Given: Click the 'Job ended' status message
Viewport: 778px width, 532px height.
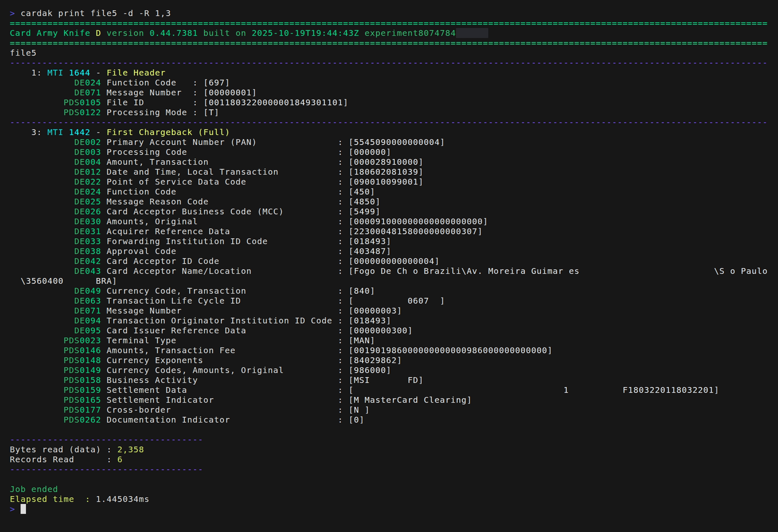Looking at the screenshot, I should (x=34, y=489).
